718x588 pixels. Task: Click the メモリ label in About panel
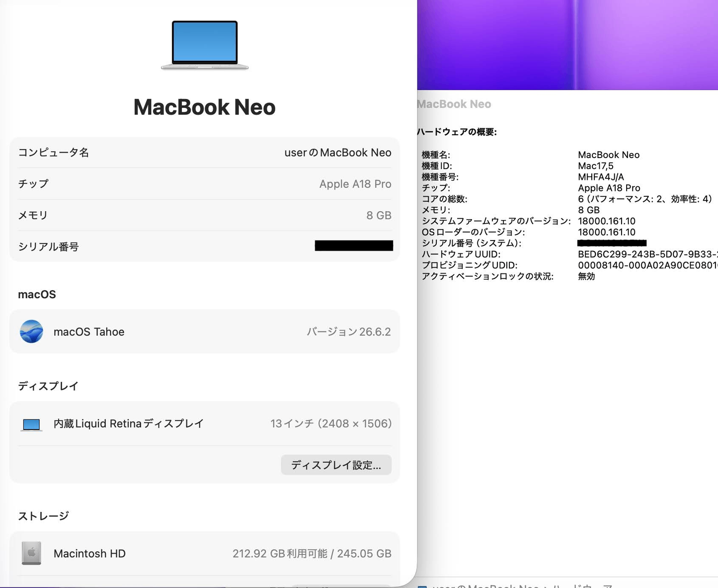33,215
